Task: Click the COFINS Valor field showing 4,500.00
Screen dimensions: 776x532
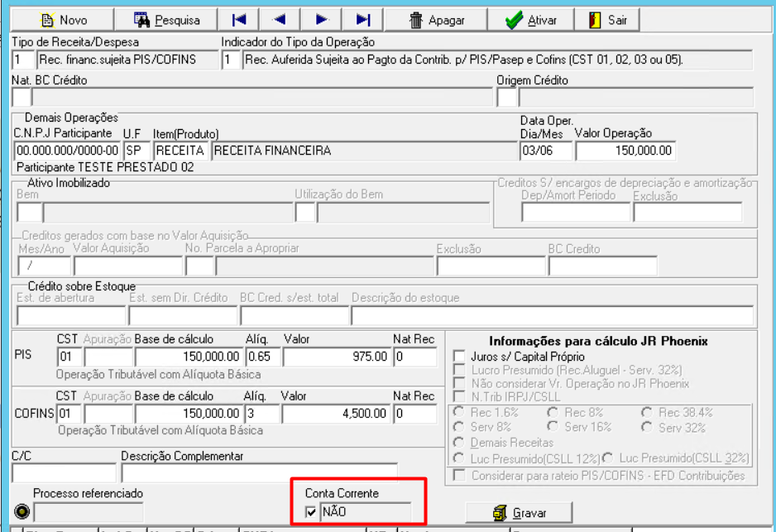Action: (x=337, y=413)
